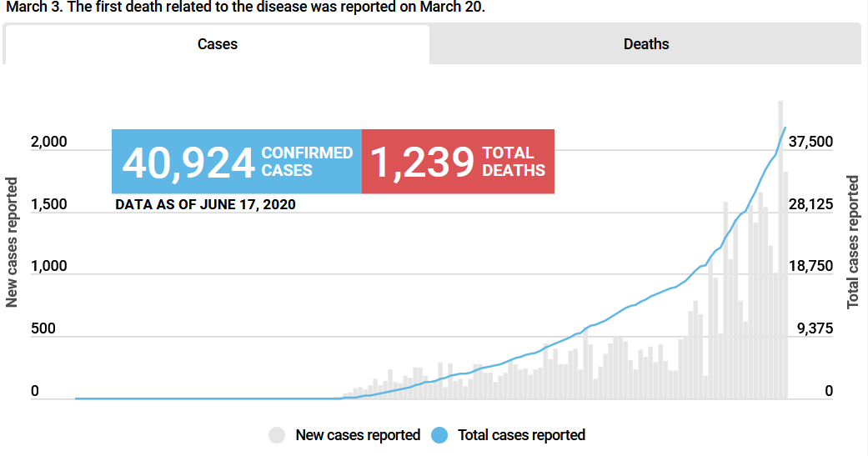Click the right axis title 'Total cases reported'
The height and width of the screenshot is (456, 868).
(853, 242)
